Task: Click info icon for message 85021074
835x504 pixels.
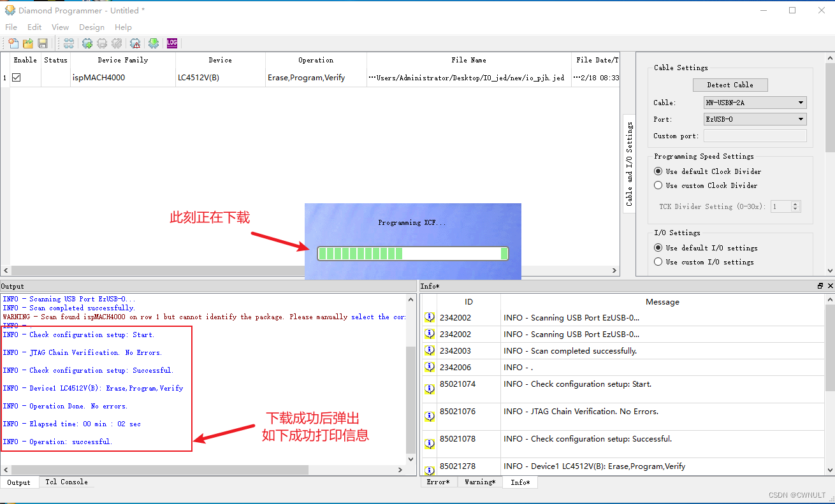Action: click(x=430, y=388)
